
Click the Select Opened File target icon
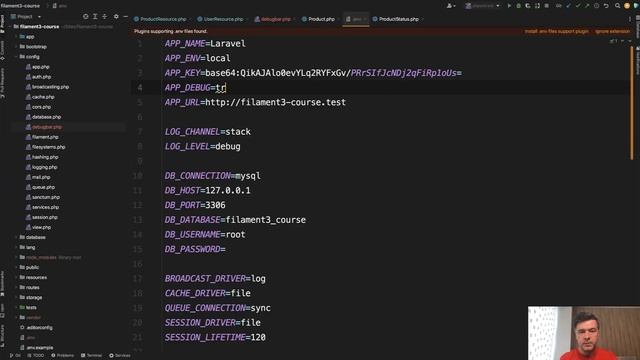tap(86, 17)
